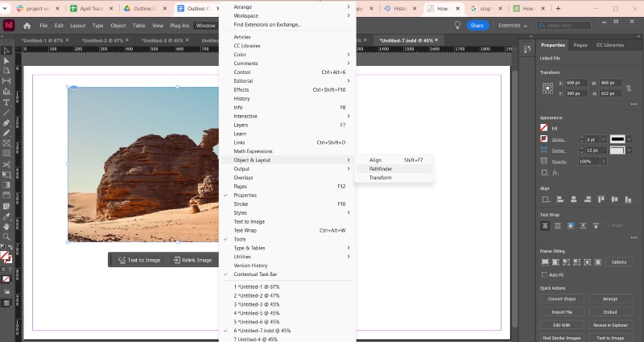Image resolution: width=644 pixels, height=342 pixels.
Task: Enable the Auto-Fit checkbox
Action: [545, 274]
